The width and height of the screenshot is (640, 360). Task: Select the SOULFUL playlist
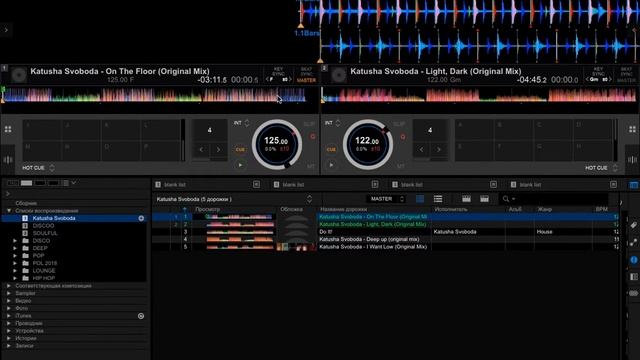pyautogui.click(x=45, y=233)
